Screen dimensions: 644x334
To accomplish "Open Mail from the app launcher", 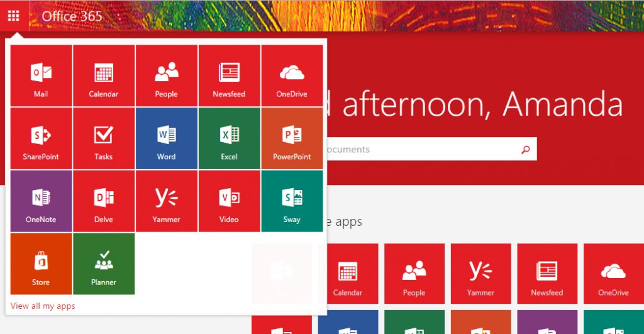I will pos(41,75).
